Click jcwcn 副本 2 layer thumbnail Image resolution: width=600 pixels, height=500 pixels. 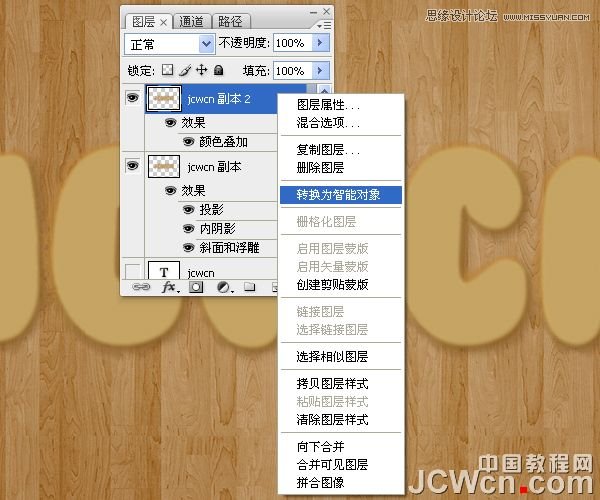click(x=164, y=98)
